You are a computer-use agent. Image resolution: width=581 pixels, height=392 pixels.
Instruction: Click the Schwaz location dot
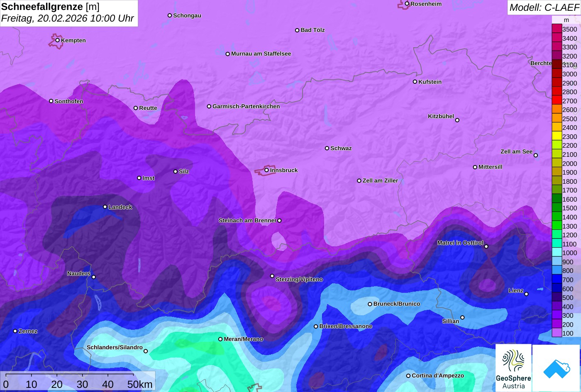click(x=327, y=148)
